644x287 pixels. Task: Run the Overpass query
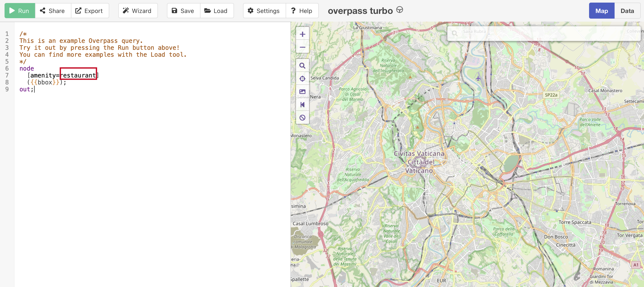click(20, 11)
